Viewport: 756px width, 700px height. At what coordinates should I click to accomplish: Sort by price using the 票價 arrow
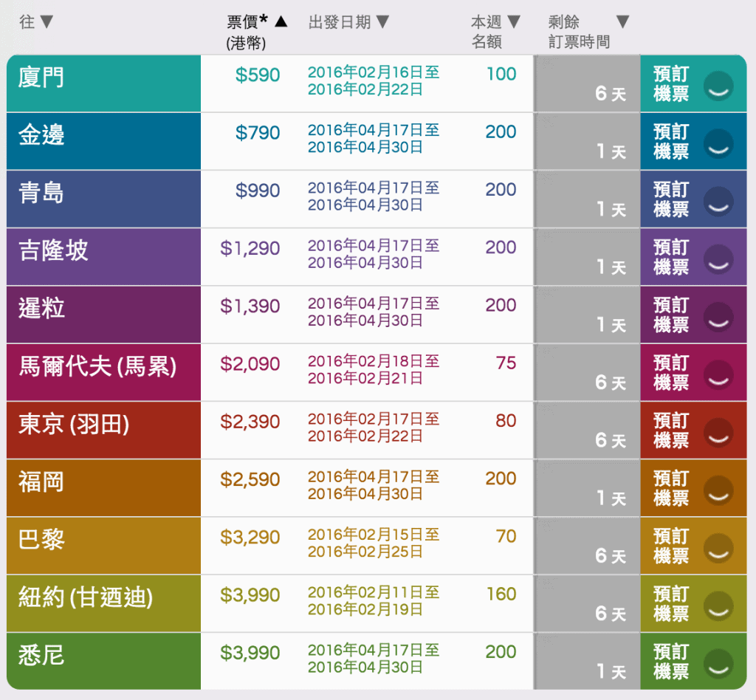pos(281,22)
